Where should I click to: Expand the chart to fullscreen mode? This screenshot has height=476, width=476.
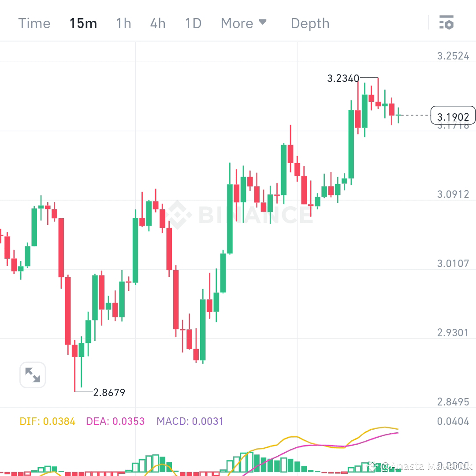coord(32,375)
